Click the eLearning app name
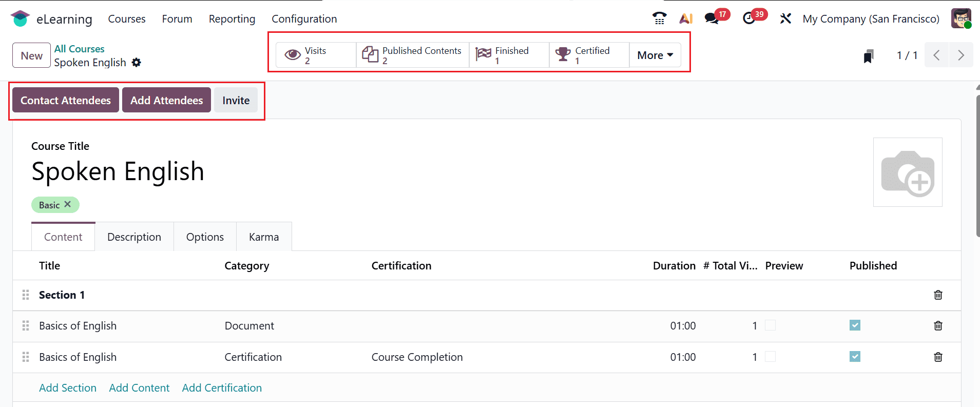Screen dimensions: 980x407 tap(64, 19)
